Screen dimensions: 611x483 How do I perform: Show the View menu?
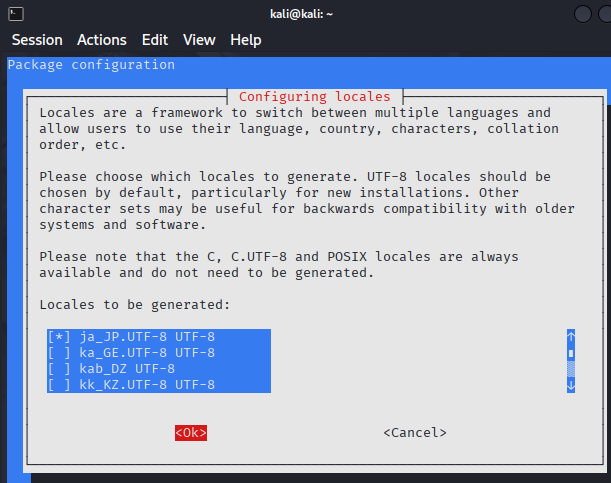point(199,40)
